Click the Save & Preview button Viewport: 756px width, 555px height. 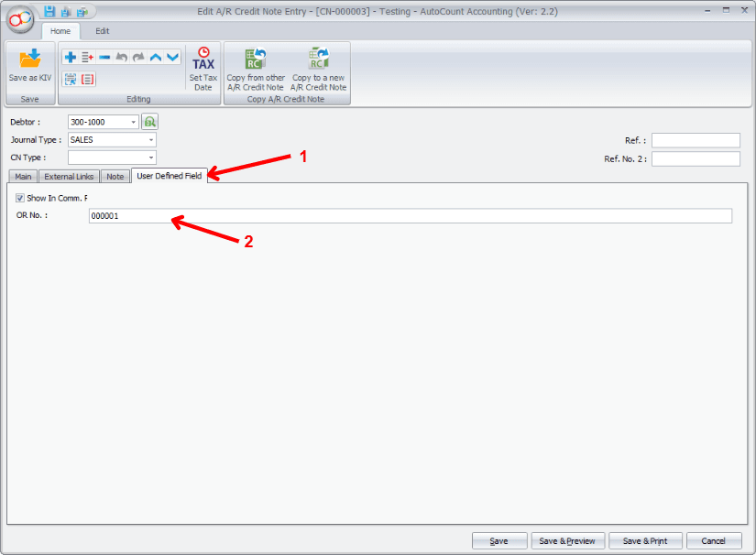(567, 540)
